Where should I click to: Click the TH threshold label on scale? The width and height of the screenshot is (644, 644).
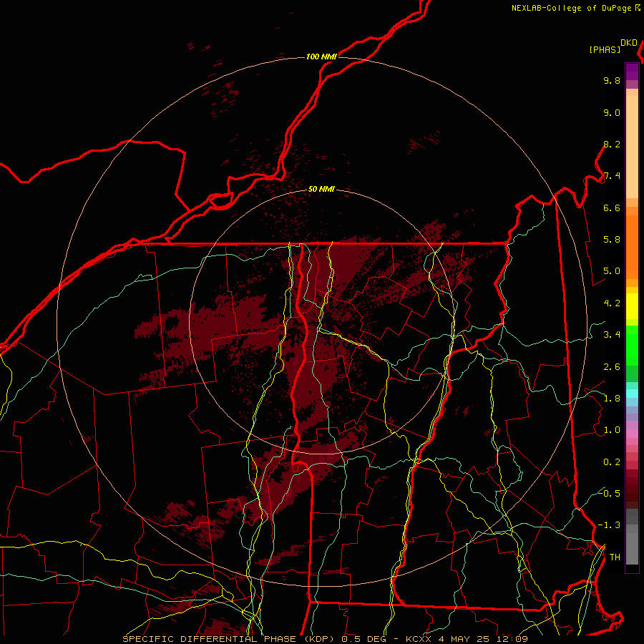(x=615, y=557)
